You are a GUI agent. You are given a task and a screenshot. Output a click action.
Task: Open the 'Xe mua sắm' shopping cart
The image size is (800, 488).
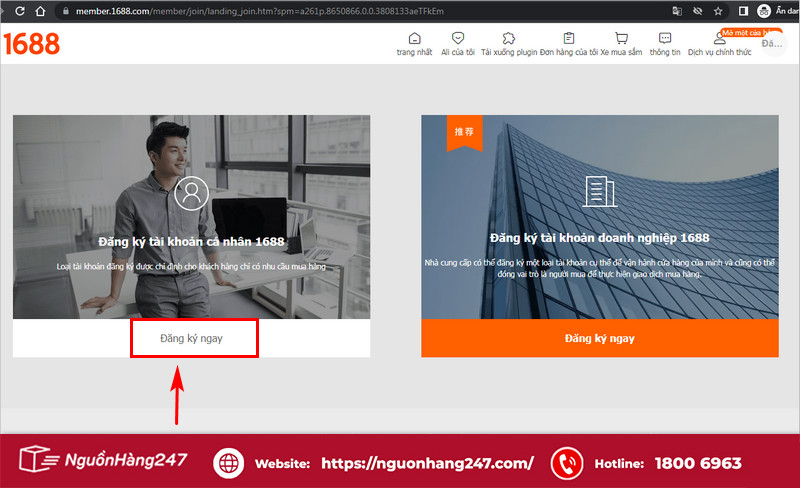pos(620,39)
